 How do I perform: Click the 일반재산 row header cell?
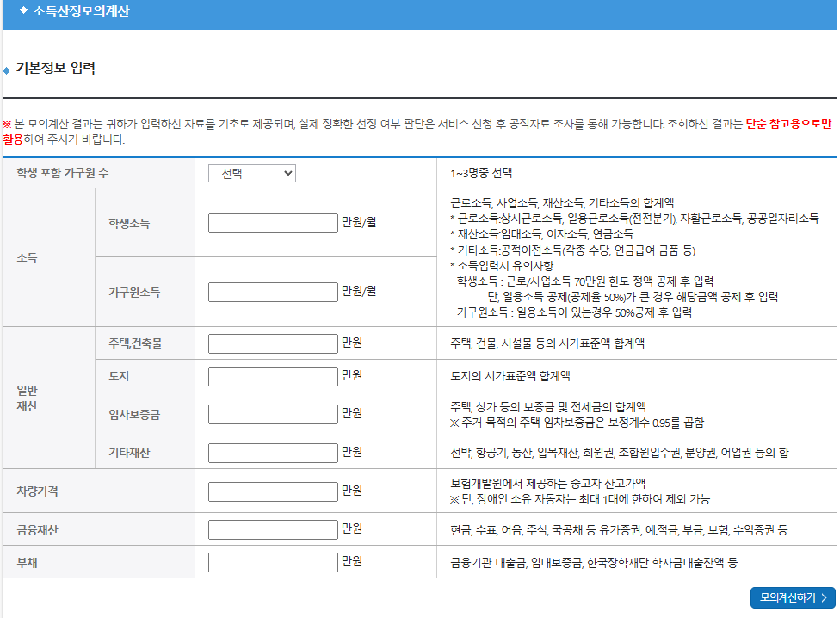click(28, 398)
